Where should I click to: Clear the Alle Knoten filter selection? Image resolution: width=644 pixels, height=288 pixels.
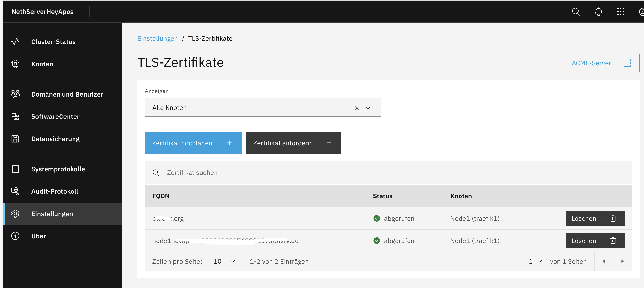pos(357,108)
